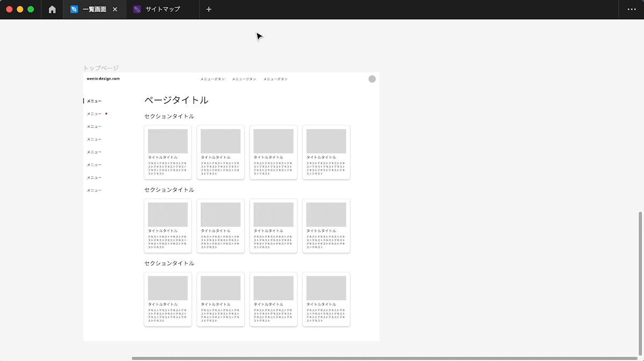Click the home icon in the browser toolbar
This screenshot has height=361, width=644.
52,9
